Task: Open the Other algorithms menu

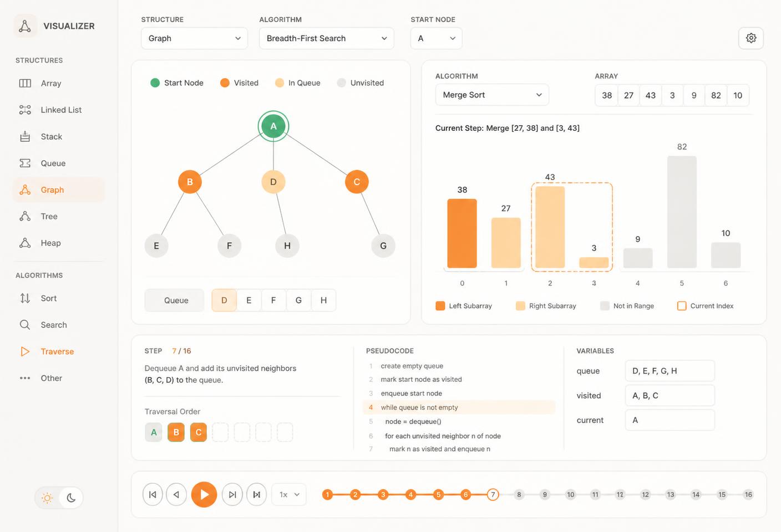Action: (x=58, y=378)
